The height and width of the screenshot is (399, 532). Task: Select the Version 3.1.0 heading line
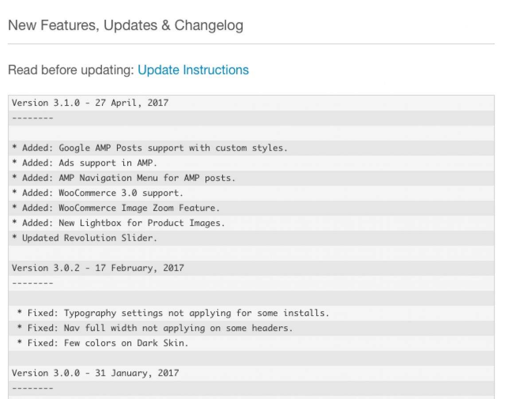point(90,103)
